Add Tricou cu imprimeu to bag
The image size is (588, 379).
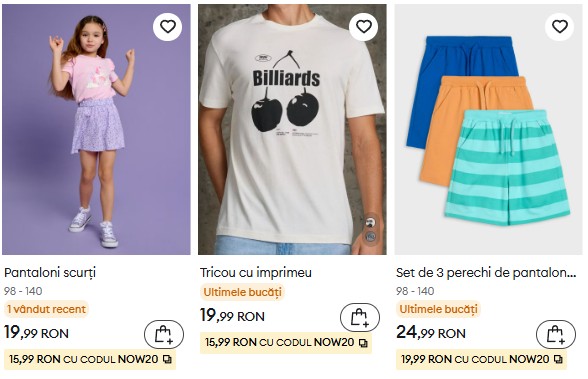click(x=360, y=317)
